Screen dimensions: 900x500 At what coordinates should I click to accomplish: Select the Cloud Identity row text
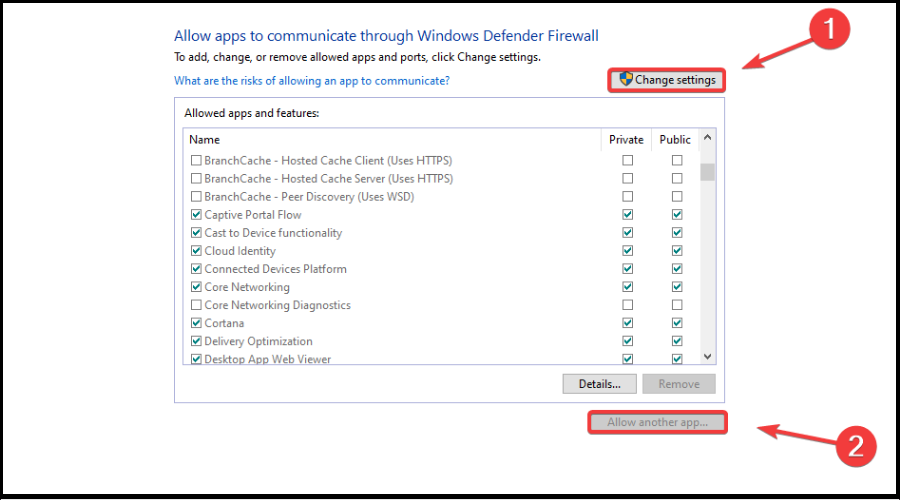(x=240, y=251)
